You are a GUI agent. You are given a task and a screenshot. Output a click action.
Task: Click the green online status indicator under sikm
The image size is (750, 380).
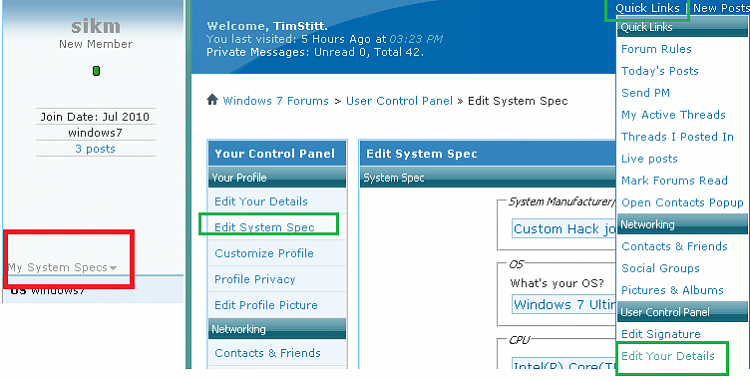pyautogui.click(x=96, y=71)
